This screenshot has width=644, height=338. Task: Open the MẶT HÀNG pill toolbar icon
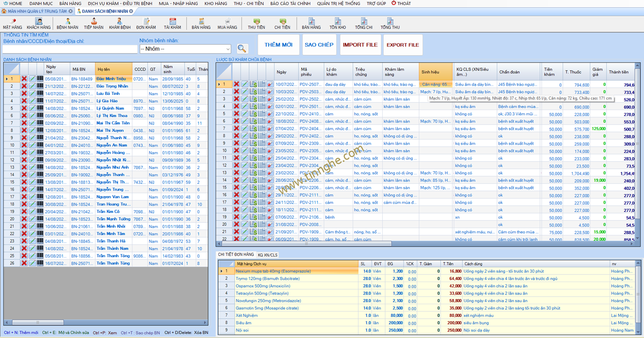12,24
